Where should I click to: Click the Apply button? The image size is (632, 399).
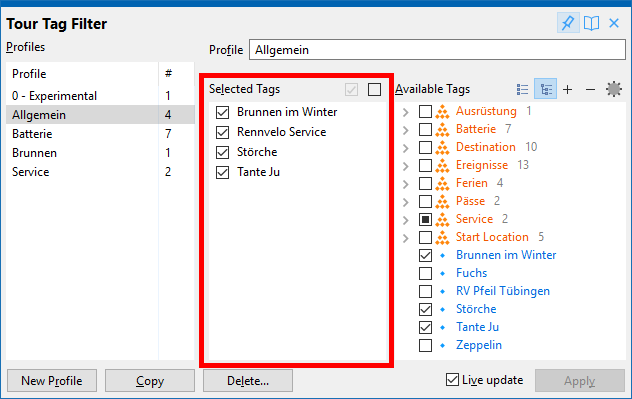(x=580, y=380)
